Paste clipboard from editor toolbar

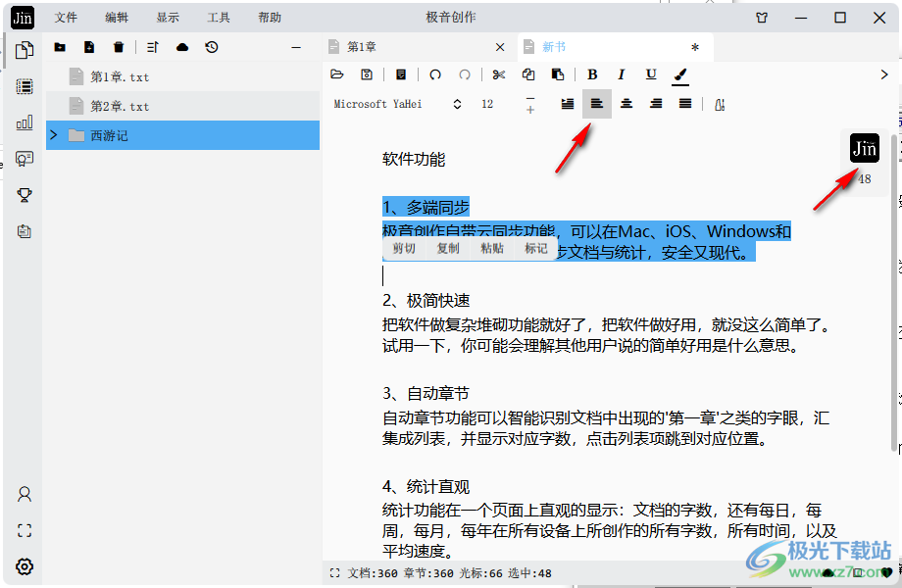coord(558,74)
